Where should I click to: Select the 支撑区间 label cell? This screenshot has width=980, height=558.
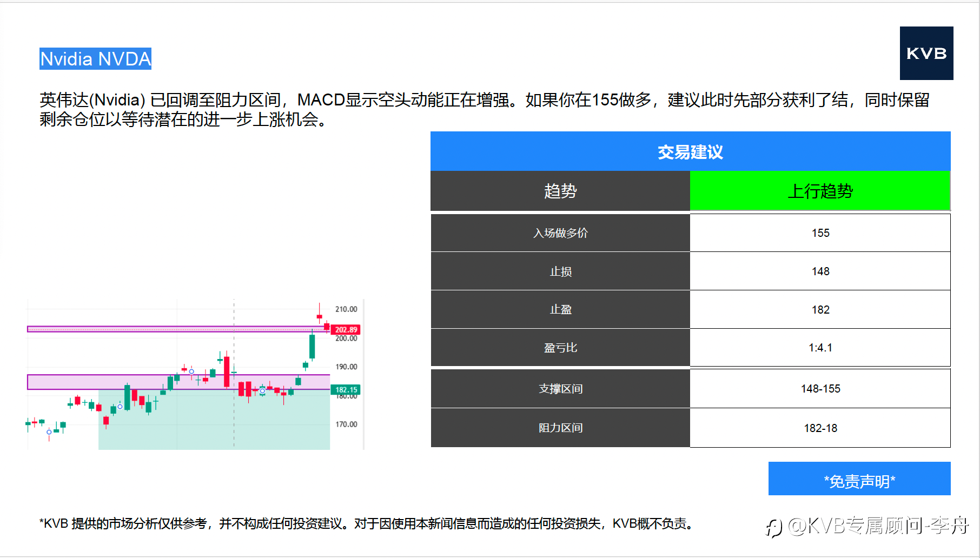560,389
